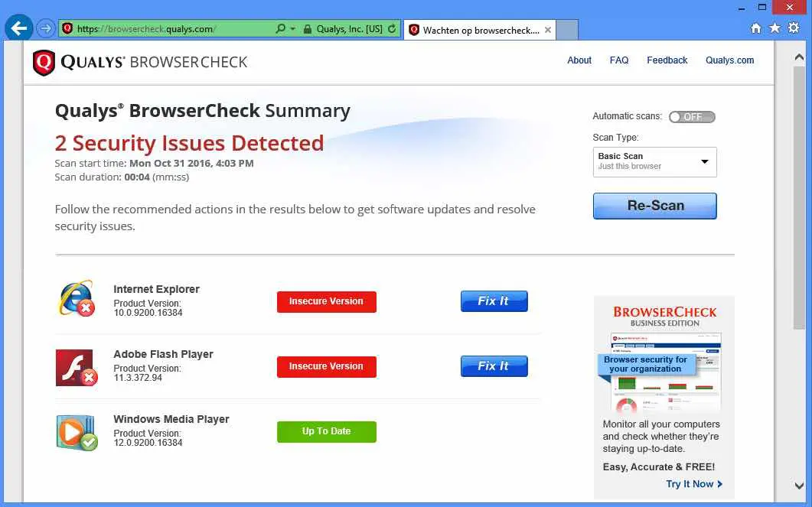Click the Adobe Flash Player product name
The height and width of the screenshot is (507, 812).
pyautogui.click(x=163, y=354)
